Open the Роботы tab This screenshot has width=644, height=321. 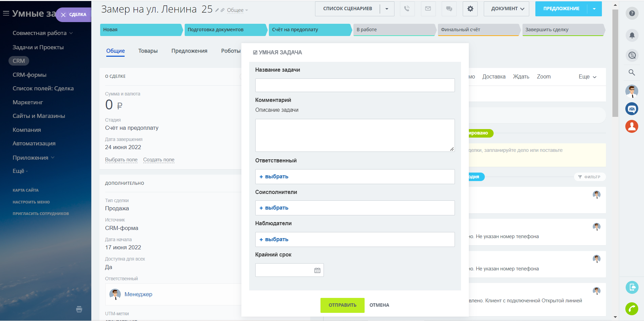231,51
